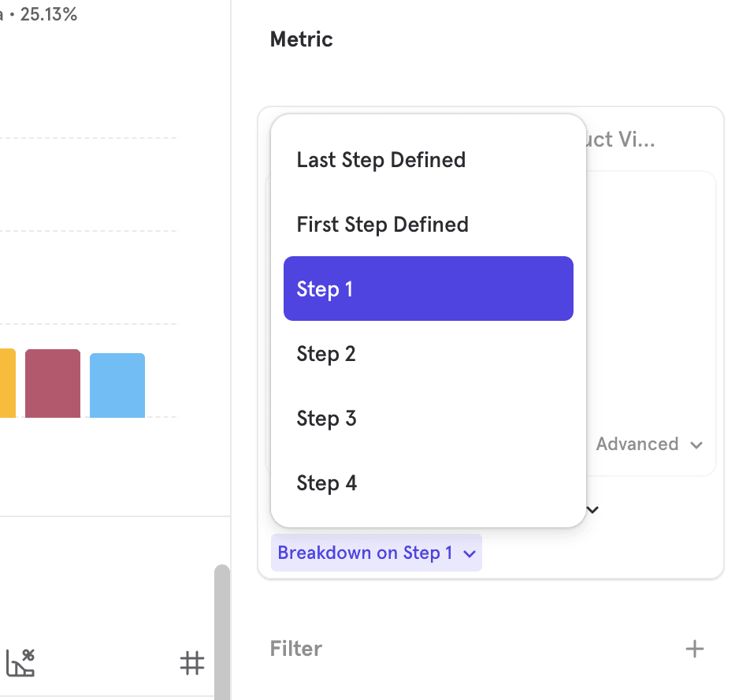Viewport: 750px width, 700px height.
Task: Add a filter with the plus icon
Action: pos(694,649)
